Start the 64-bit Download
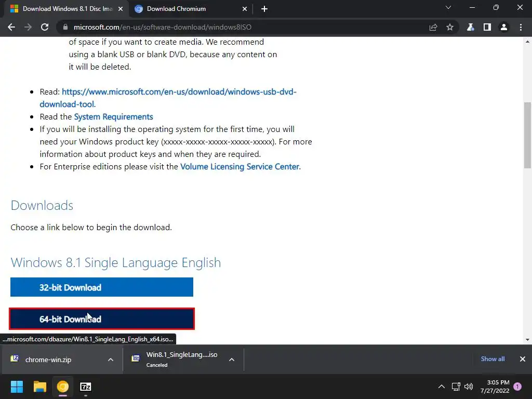The image size is (532, 399). coord(102,318)
